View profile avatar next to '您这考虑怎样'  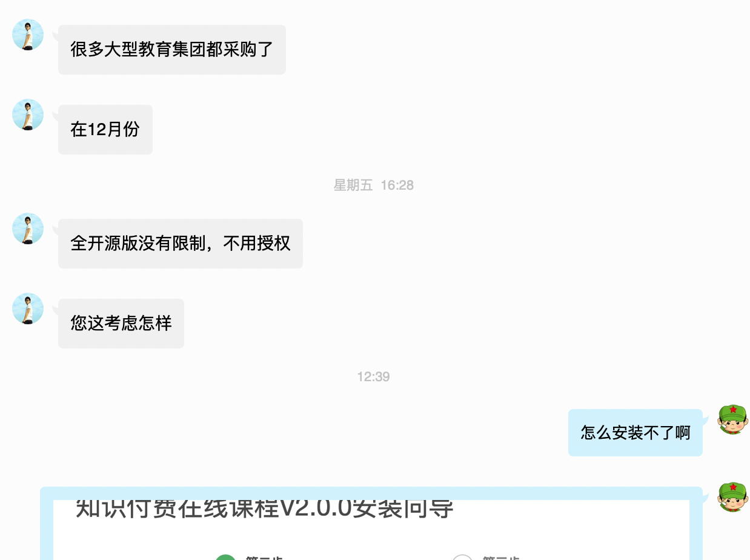pyautogui.click(x=28, y=308)
